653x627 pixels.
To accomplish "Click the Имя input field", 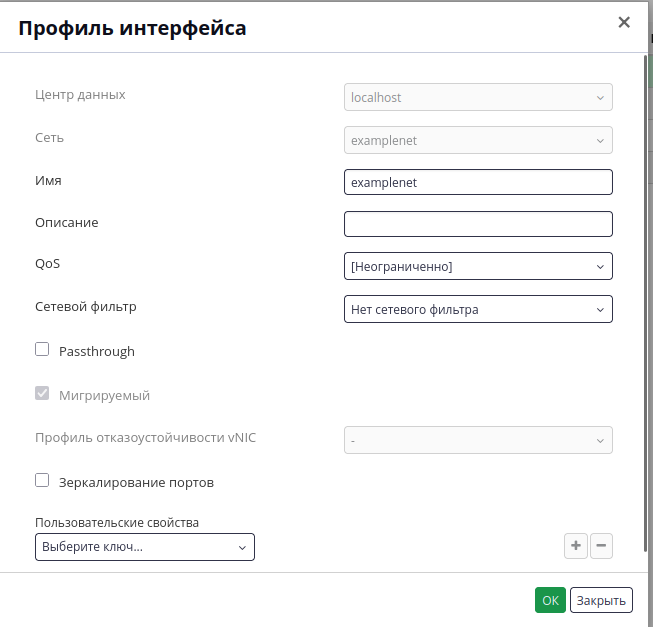I will [x=478, y=182].
